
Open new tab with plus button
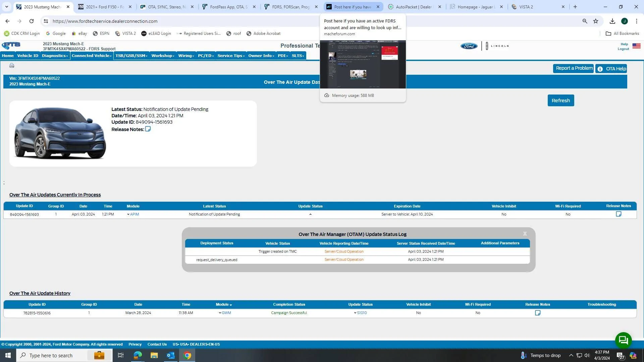point(575,7)
